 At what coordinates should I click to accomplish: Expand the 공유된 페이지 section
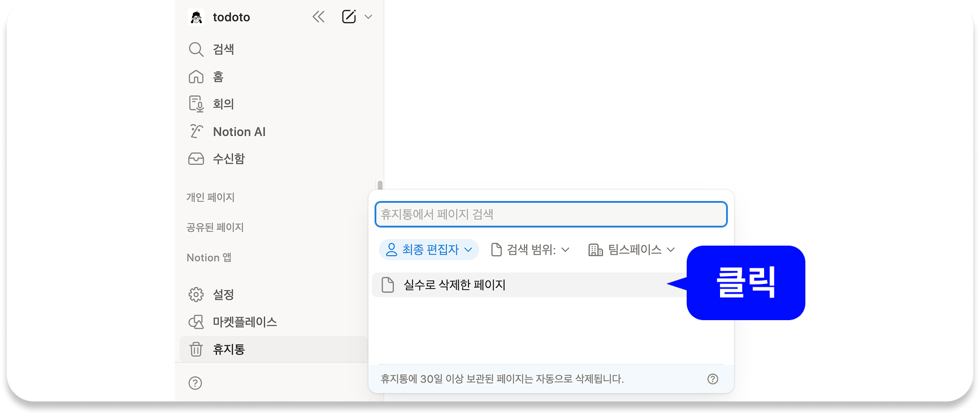tap(215, 227)
